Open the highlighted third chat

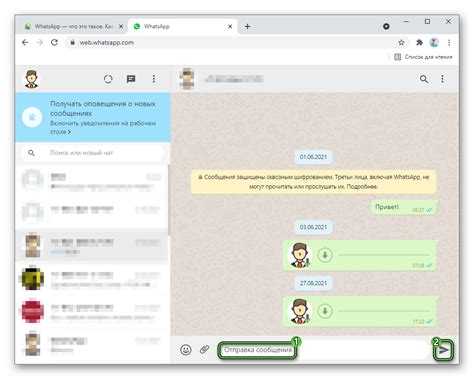(92, 246)
